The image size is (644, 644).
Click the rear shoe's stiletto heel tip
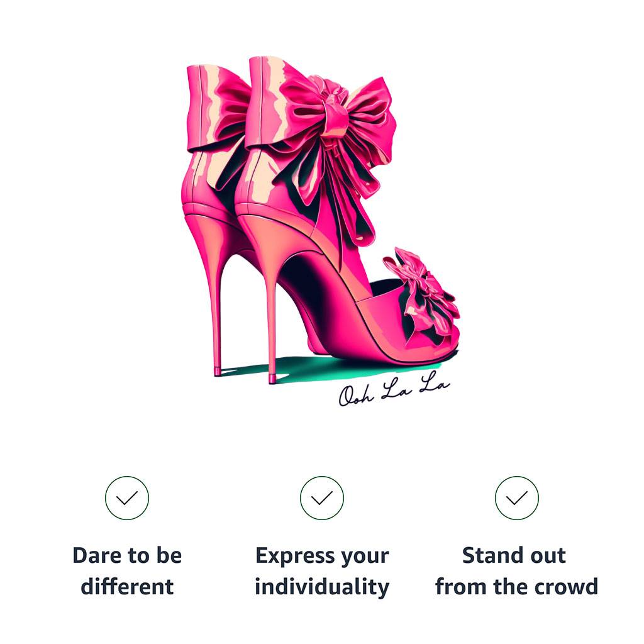click(x=218, y=371)
